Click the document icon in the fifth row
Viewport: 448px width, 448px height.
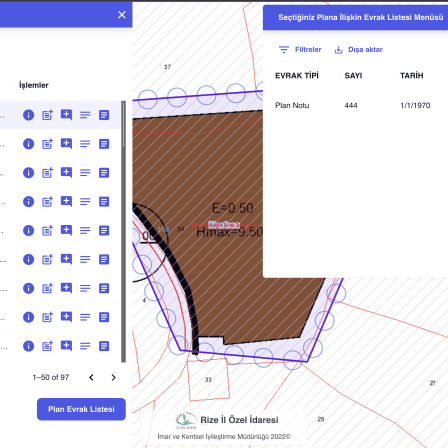coord(104,230)
